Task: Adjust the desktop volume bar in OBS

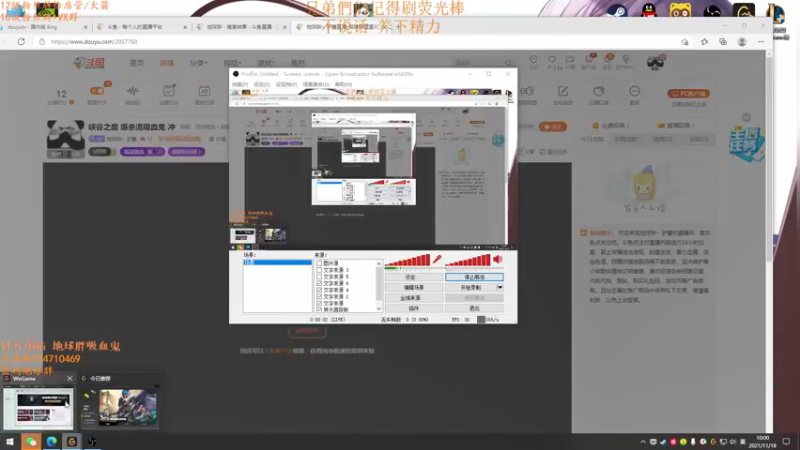Action: point(468,261)
